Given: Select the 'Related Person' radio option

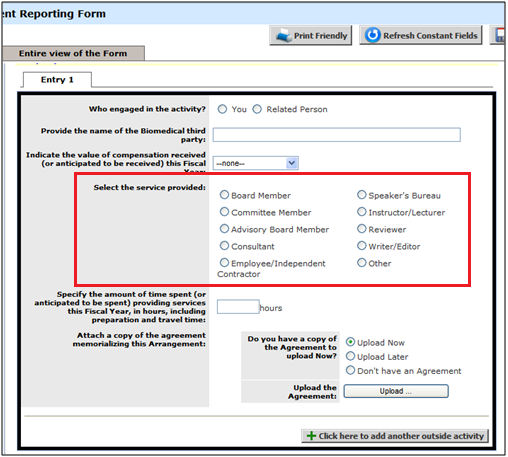Looking at the screenshot, I should 257,109.
